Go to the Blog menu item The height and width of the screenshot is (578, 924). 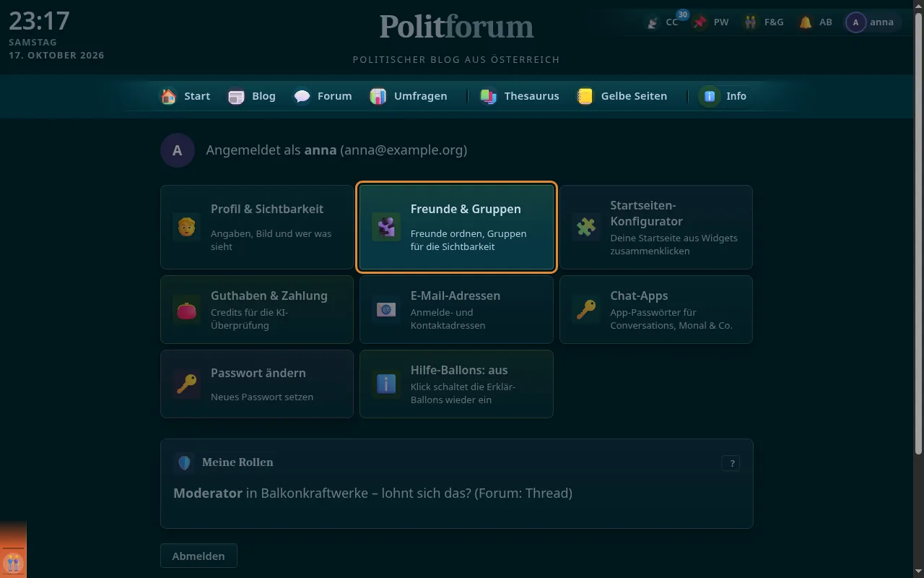click(x=252, y=96)
